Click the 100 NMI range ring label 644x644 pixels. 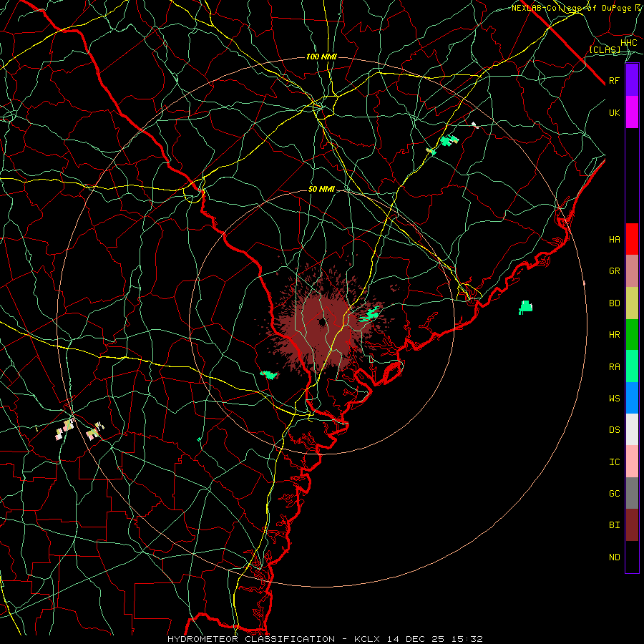[321, 57]
